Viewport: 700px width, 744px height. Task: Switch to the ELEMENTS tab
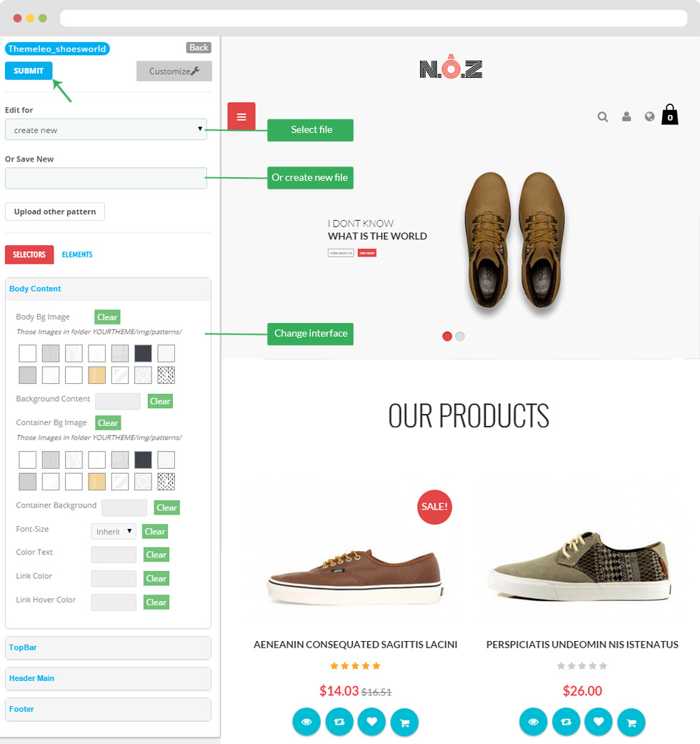(x=77, y=255)
